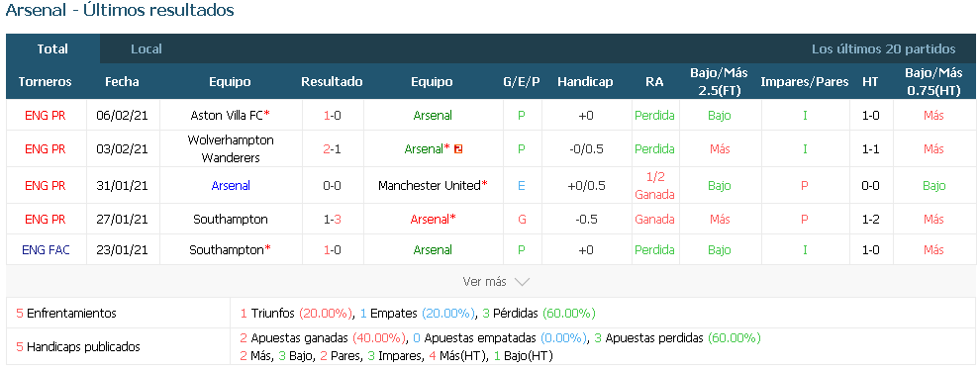Click the Manchester United team name
This screenshot has height=370, width=980.
click(x=430, y=186)
